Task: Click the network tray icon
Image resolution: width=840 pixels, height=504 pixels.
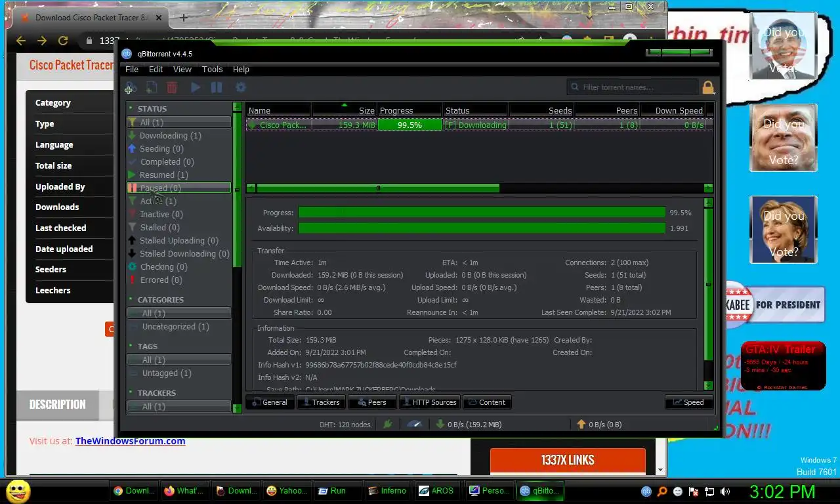Action: click(x=709, y=492)
